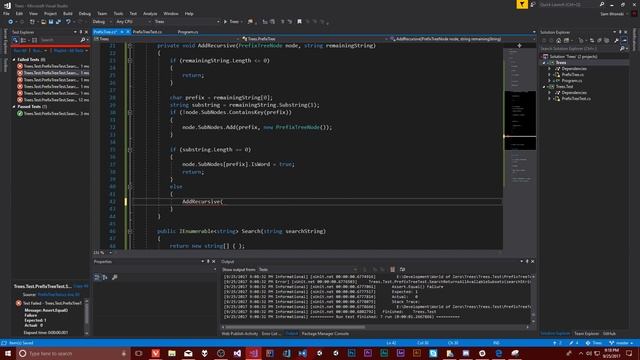The image size is (640, 360).
Task: Collapse the AddRecursive method code fold
Action: pyautogui.click(x=130, y=46)
